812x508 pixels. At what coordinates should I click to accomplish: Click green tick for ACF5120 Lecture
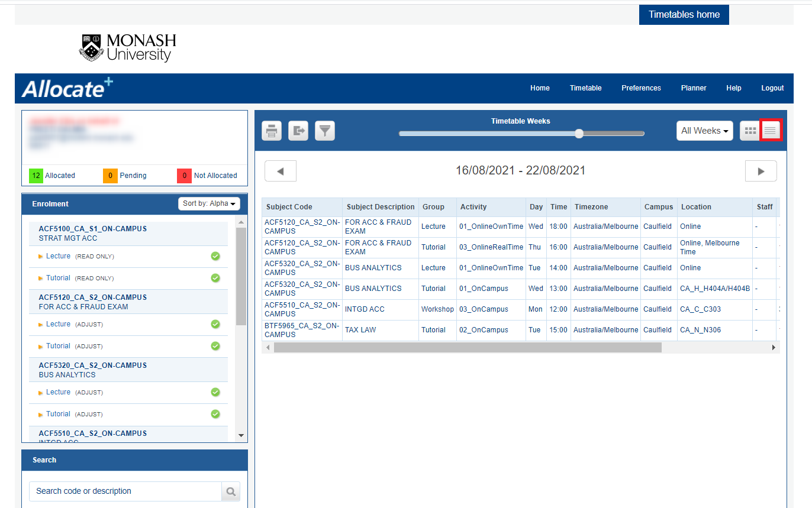(215, 324)
